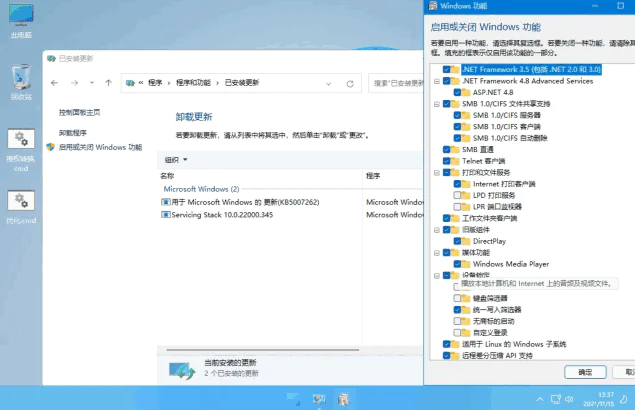
Task: Collapse 打印和文件服务 node
Action: pos(437,173)
